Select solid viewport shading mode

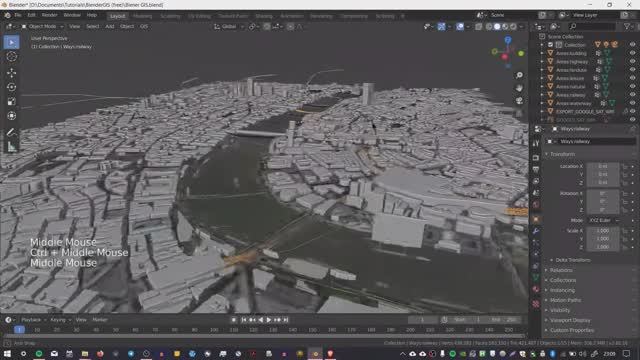(497, 27)
